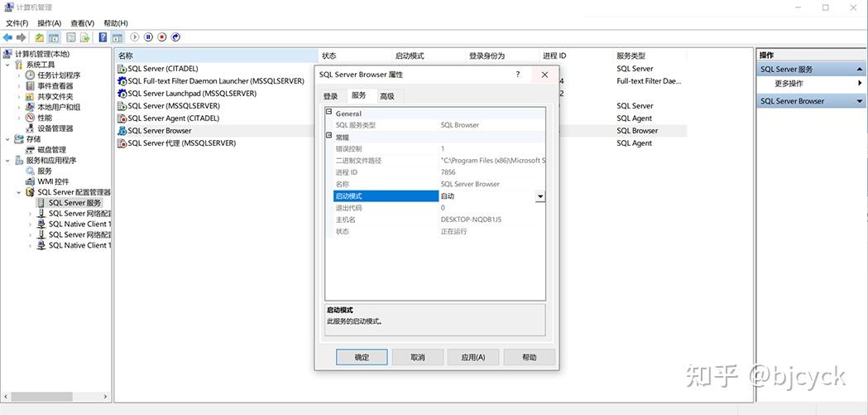Click the SQL Full-text Filter Daemon Launcher icon

[122, 81]
